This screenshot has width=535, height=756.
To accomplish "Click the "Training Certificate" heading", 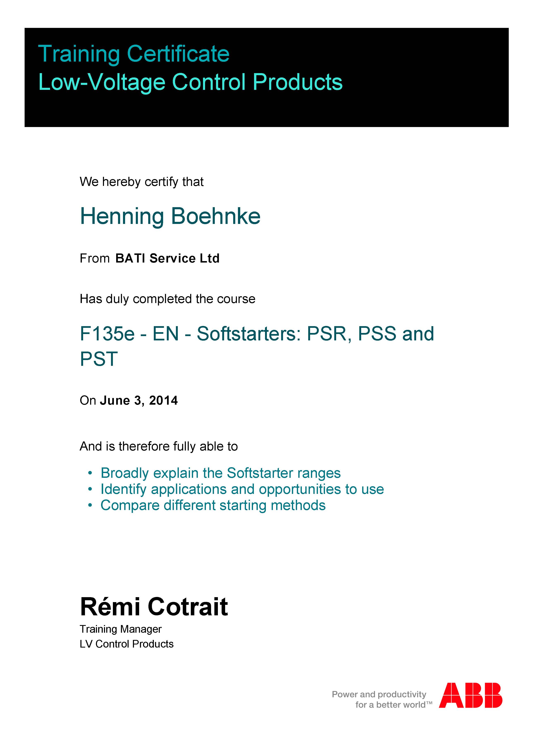I will click(x=134, y=54).
